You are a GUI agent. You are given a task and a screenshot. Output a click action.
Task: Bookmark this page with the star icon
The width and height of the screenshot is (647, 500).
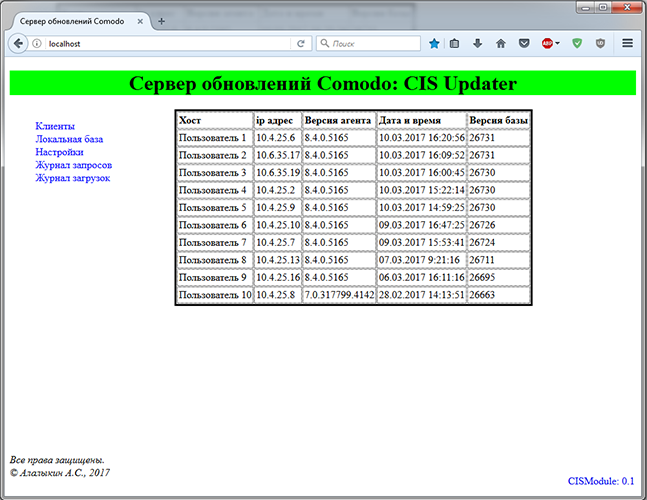pyautogui.click(x=434, y=43)
